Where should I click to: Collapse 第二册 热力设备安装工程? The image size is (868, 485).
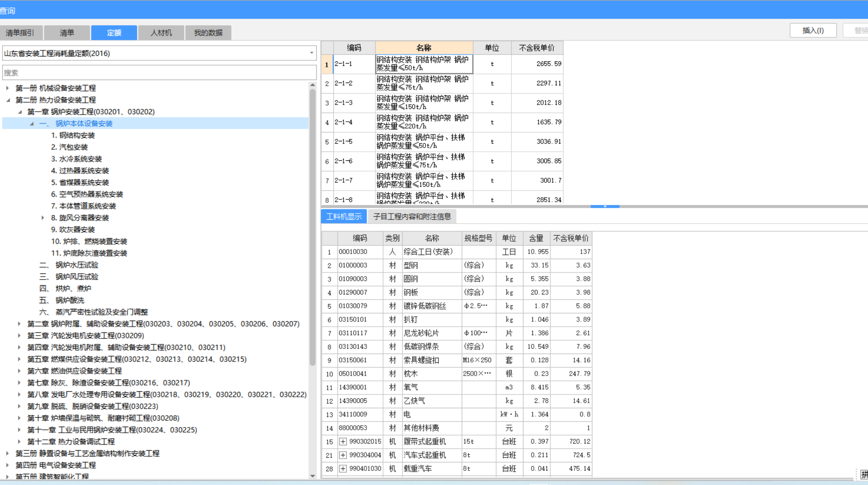8,100
